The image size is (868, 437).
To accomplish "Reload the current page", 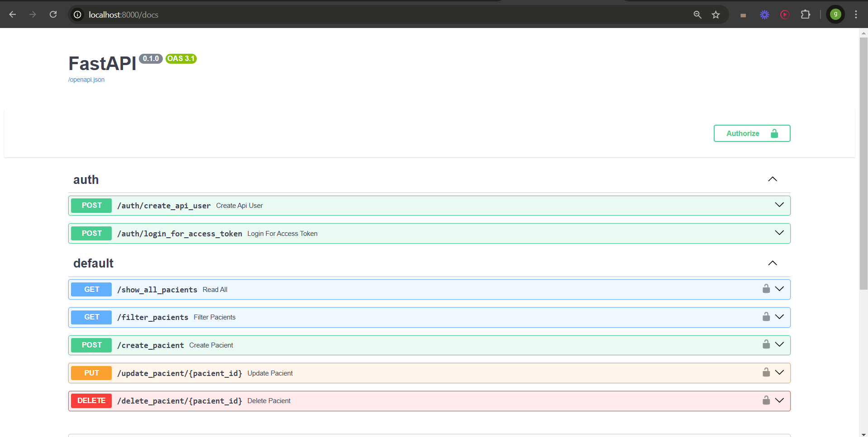I will [53, 14].
